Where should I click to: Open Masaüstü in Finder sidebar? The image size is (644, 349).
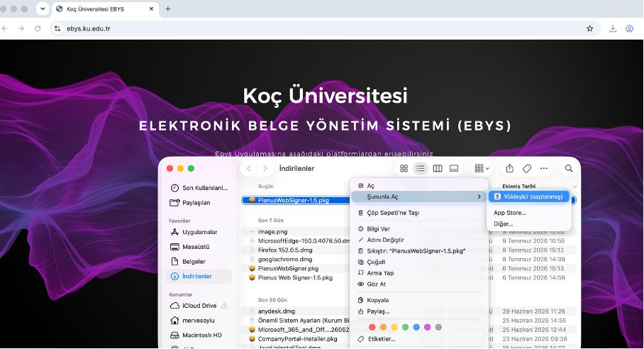(x=199, y=247)
